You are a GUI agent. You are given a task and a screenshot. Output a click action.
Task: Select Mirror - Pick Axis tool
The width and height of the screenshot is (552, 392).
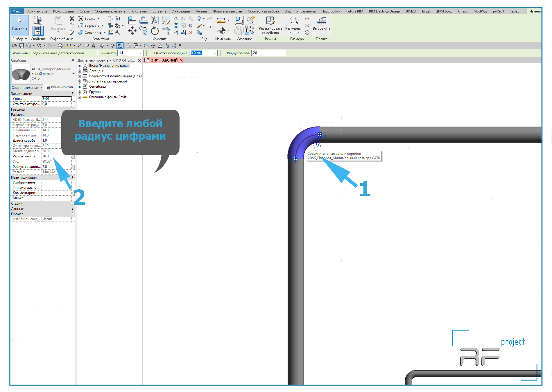click(x=155, y=20)
